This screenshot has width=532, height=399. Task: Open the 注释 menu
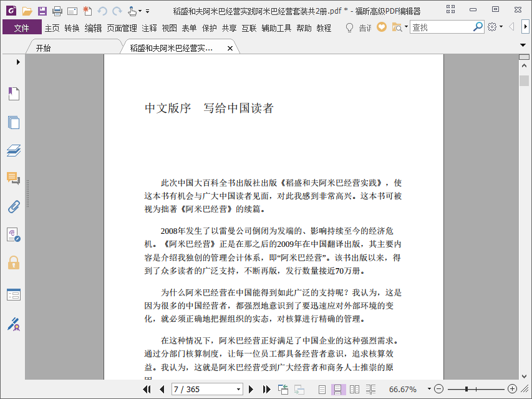(149, 28)
